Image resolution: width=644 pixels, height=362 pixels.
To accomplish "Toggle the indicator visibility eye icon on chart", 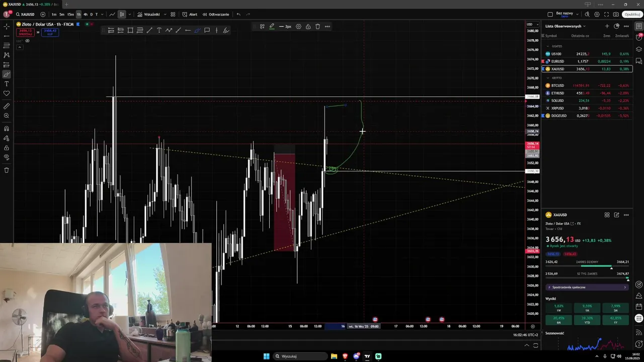I will [27, 41].
